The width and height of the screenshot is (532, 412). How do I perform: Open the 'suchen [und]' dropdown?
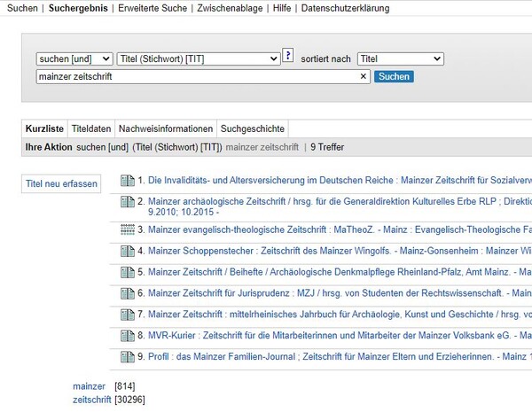pos(74,59)
